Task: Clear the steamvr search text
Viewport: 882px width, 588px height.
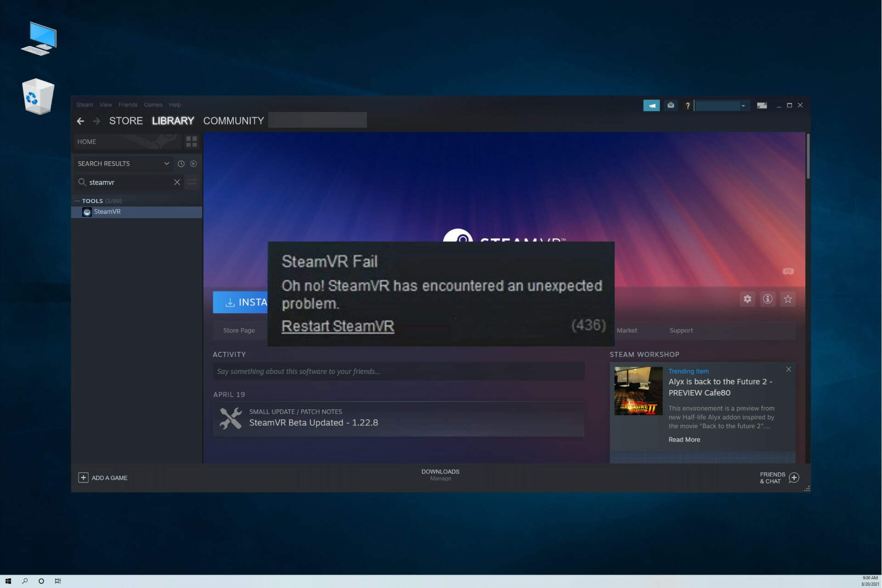Action: tap(177, 182)
